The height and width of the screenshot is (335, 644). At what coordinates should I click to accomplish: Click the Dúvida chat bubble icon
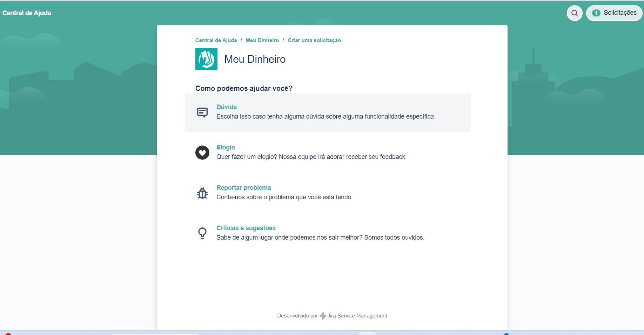(202, 112)
